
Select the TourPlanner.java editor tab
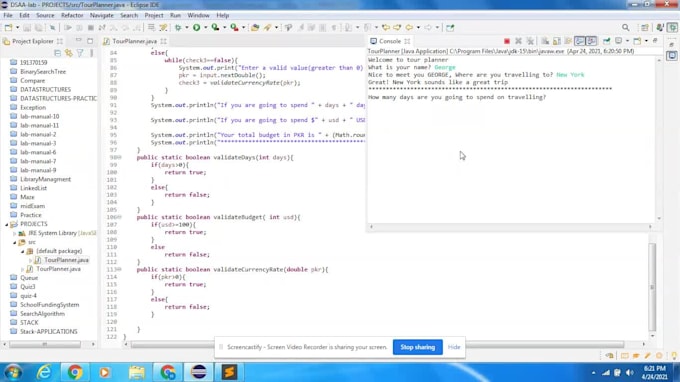pyautogui.click(x=134, y=41)
